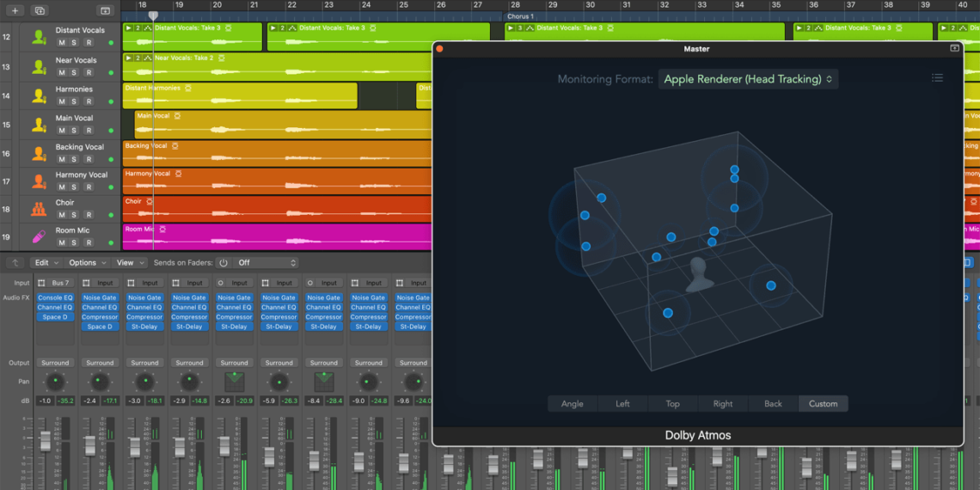Mute the Main Vocal track
Image resolution: width=980 pixels, height=490 pixels.
(61, 130)
